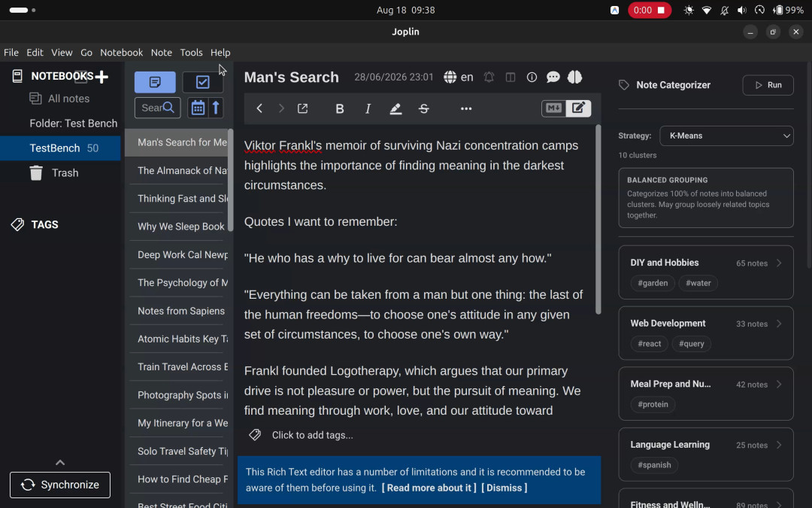Screen dimensions: 812x508
Task: Open the Help menu
Action: 220,53
